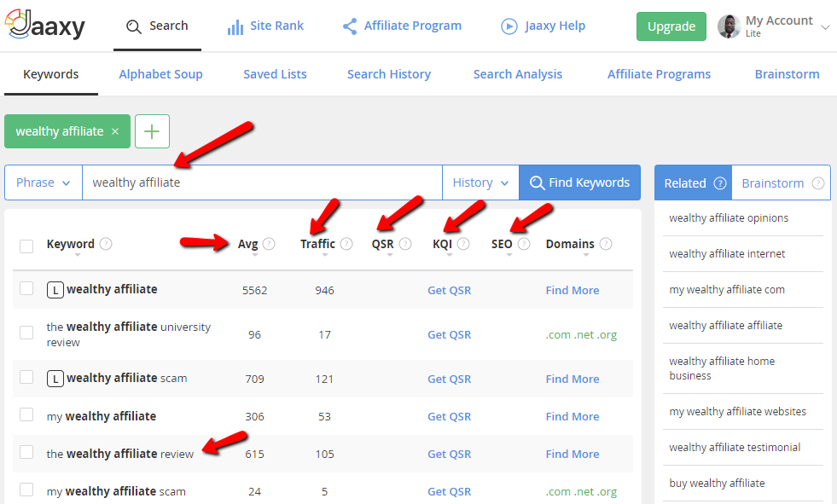The width and height of the screenshot is (837, 504).
Task: Click .com .net .org for university review
Action: click(581, 335)
